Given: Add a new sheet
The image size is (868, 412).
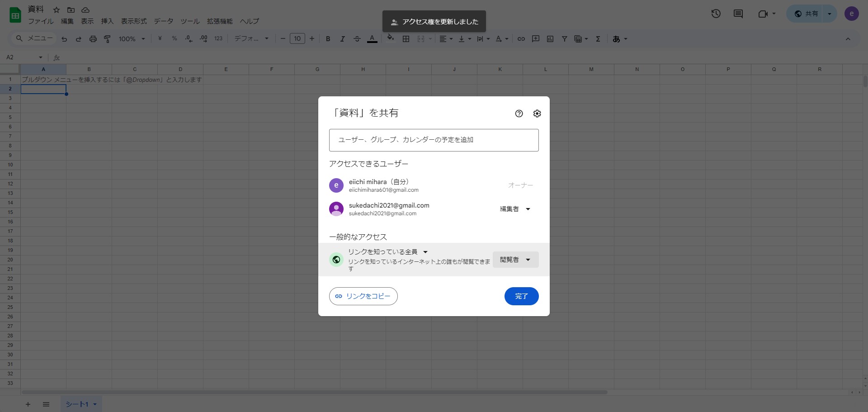Looking at the screenshot, I should pyautogui.click(x=28, y=404).
